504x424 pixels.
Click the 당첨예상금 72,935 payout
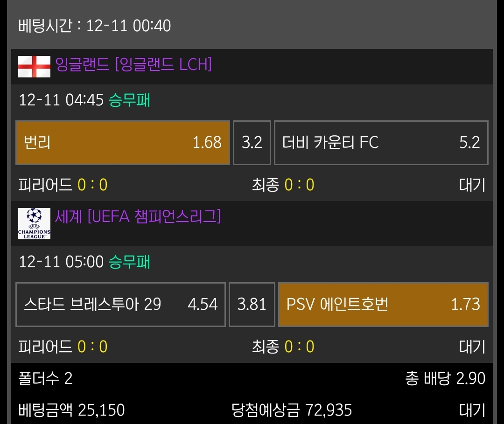click(x=292, y=410)
